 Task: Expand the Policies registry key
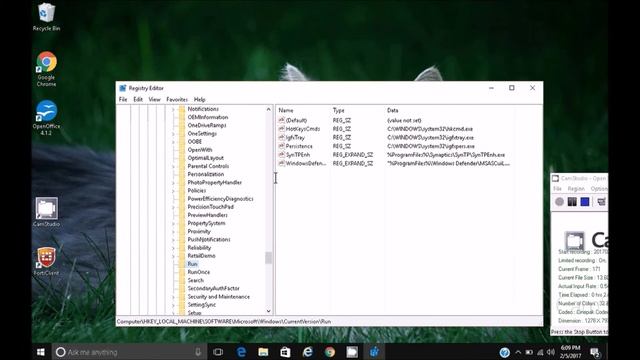[173, 191]
